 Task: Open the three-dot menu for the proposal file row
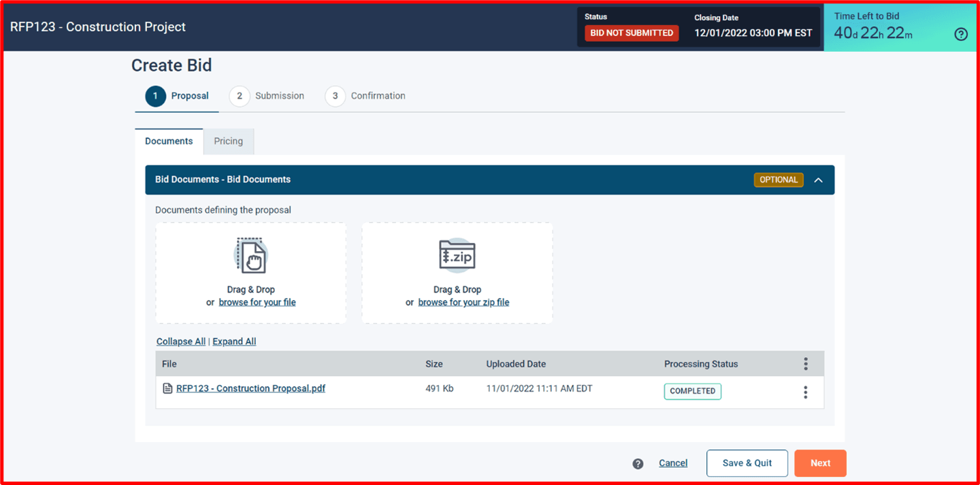click(x=805, y=392)
